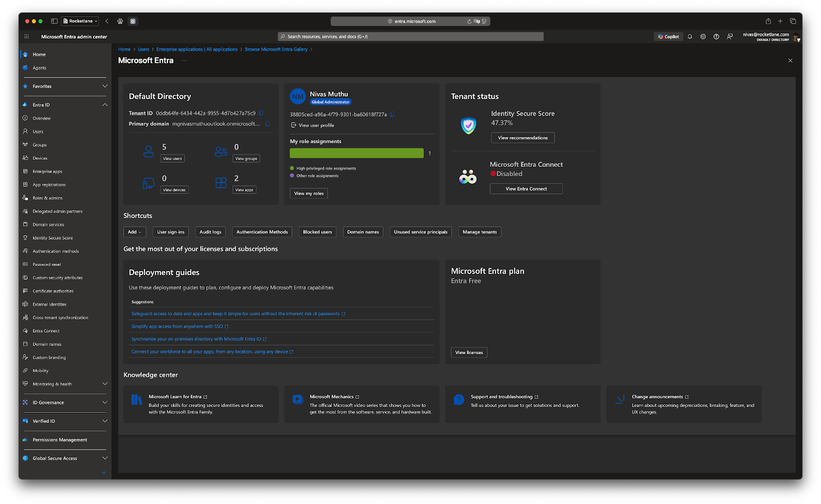Copy the Tenant ID value

point(261,113)
